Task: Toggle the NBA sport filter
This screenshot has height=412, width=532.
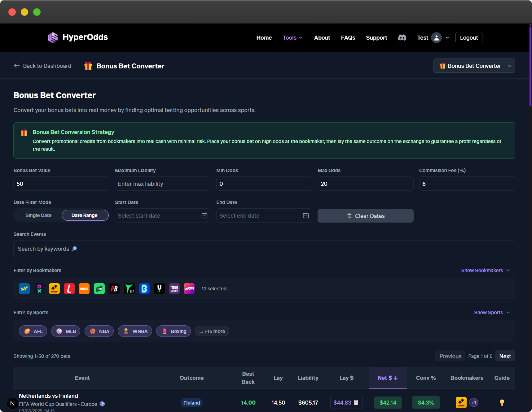Action: click(99, 331)
